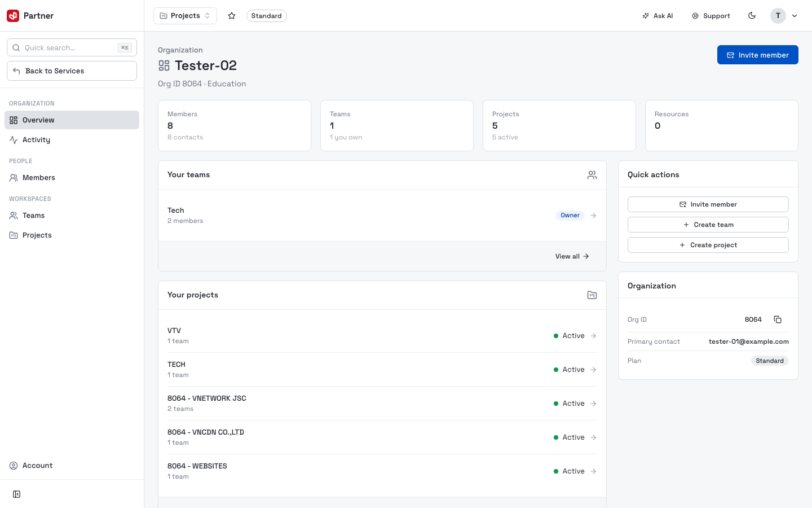Click arrow on TECH project row
Image resolution: width=812 pixels, height=508 pixels.
(x=593, y=370)
